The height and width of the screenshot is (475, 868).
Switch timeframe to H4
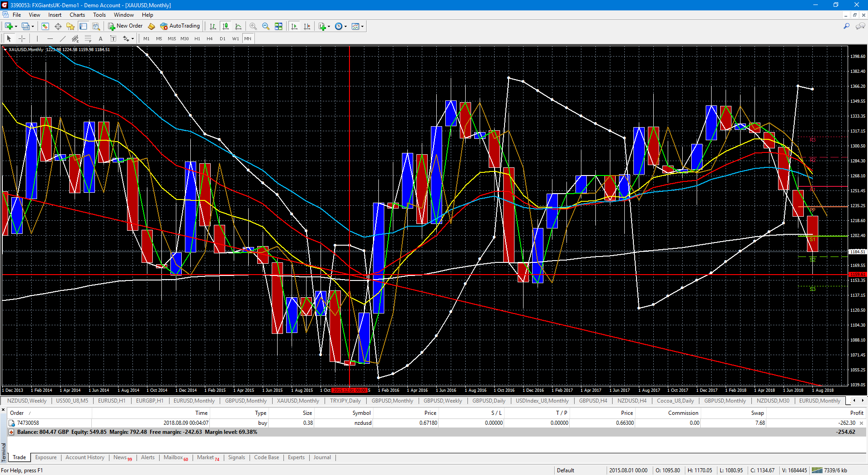pos(210,38)
